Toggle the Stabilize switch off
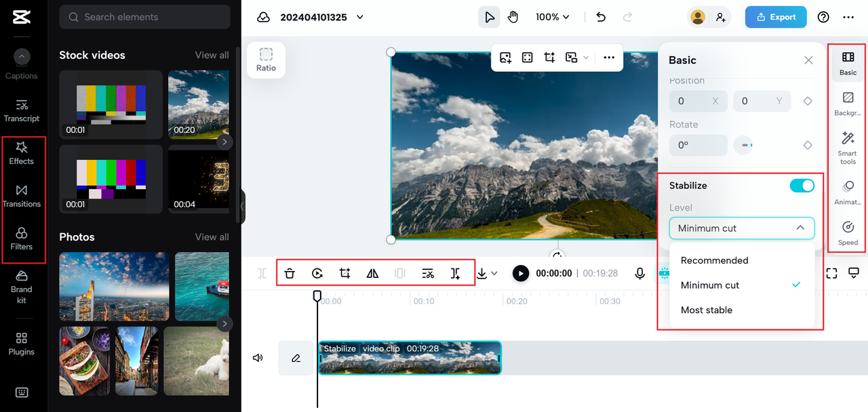 (x=802, y=186)
